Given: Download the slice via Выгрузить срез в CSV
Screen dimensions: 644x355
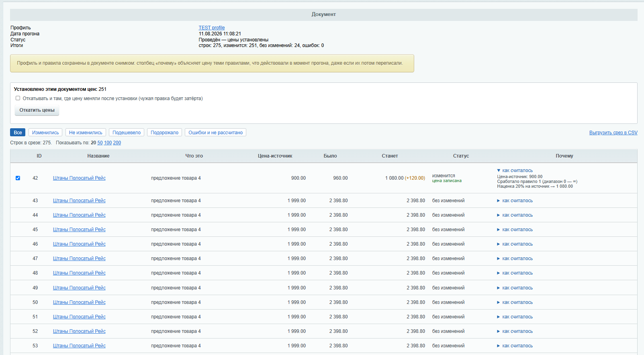Looking at the screenshot, I should point(613,133).
